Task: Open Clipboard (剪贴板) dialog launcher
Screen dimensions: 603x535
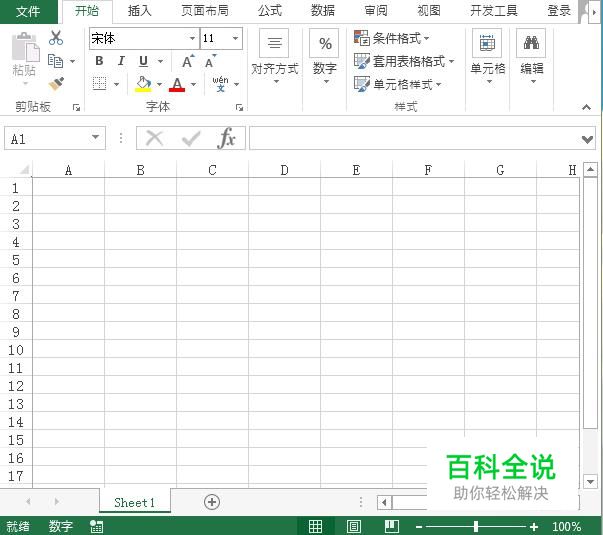Action: coord(76,107)
